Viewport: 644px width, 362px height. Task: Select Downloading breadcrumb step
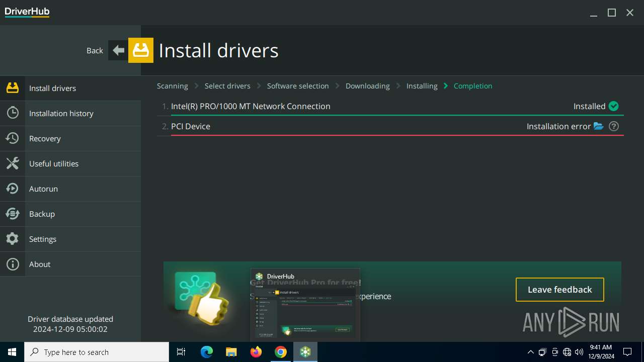(x=368, y=86)
